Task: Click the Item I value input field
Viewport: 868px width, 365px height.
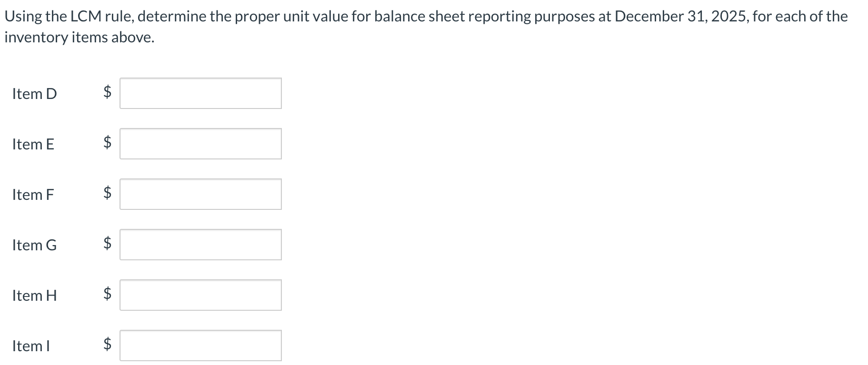Action: pos(200,345)
